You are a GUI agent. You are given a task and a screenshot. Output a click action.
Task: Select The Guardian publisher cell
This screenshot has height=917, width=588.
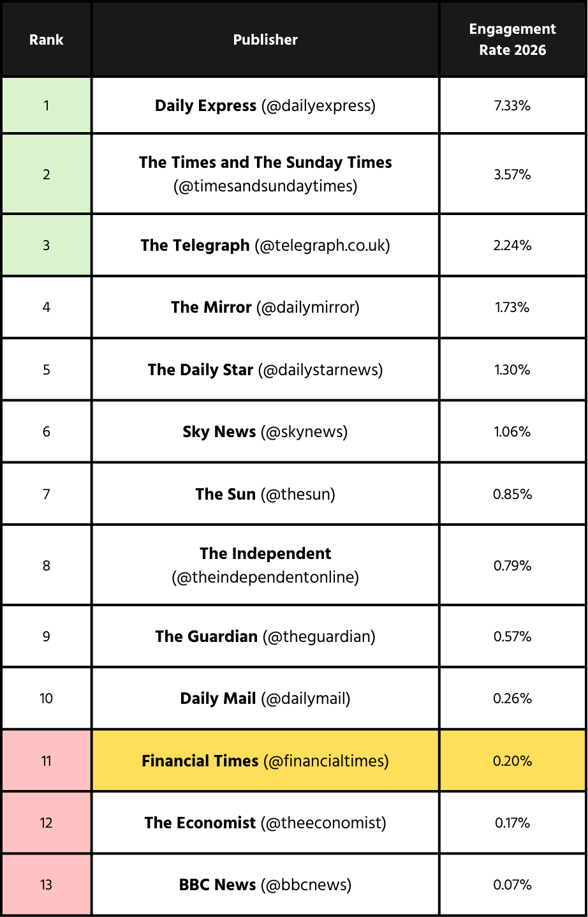(x=265, y=636)
